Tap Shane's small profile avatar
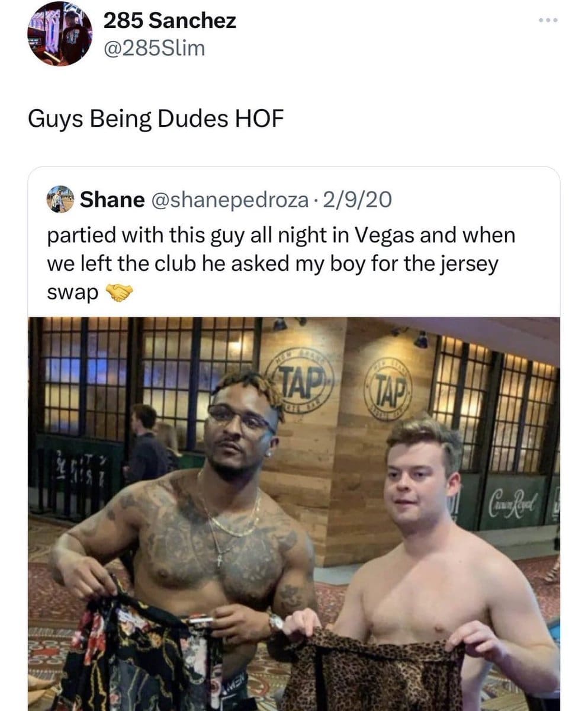588x711 pixels. 60,199
